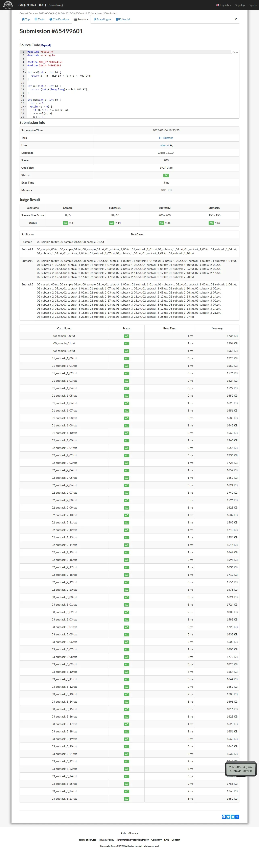Open the English language dropdown
Image resolution: width=259 pixels, height=868 pixels.
tap(224, 5)
